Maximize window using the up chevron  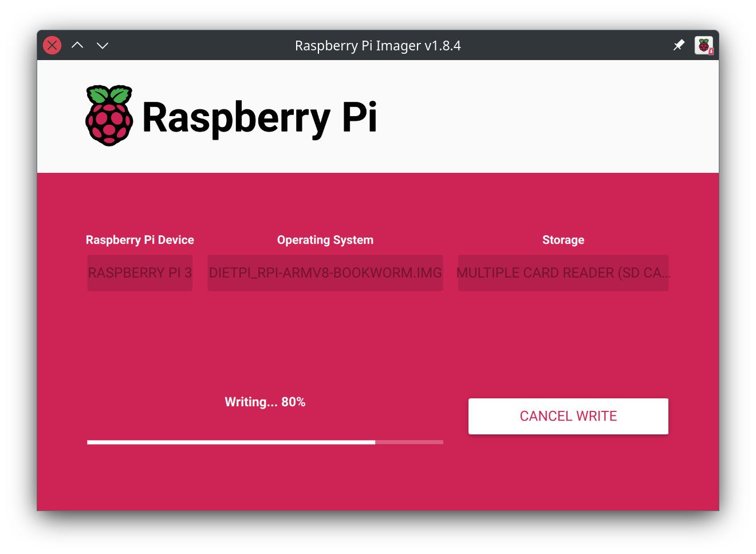point(77,45)
